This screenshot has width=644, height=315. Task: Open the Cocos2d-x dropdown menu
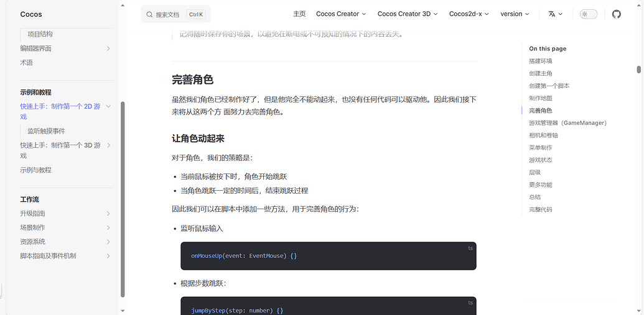[469, 14]
